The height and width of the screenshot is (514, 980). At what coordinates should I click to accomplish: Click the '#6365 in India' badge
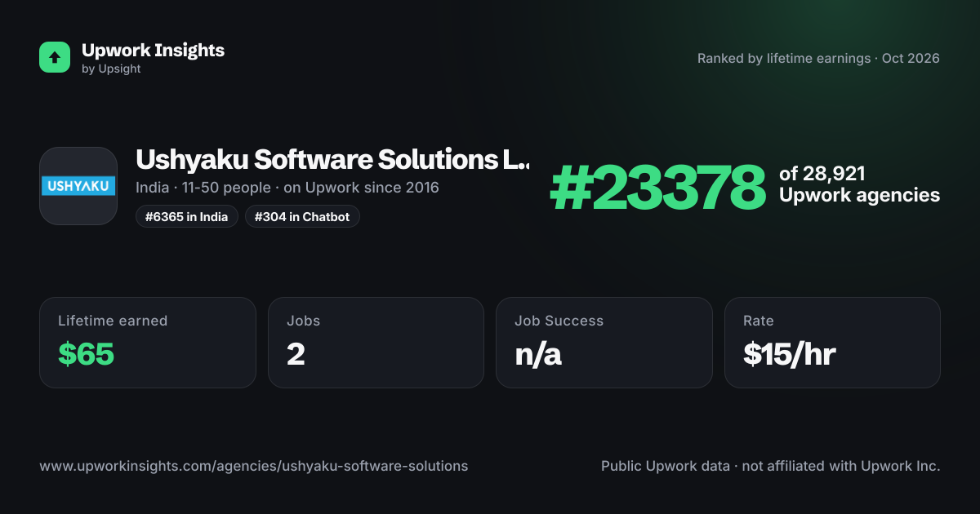pos(187,216)
